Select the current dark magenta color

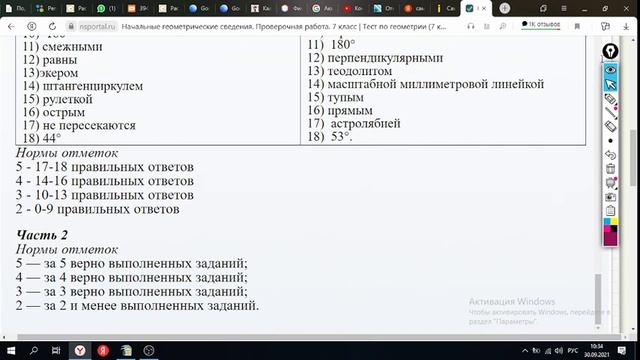tap(610, 239)
